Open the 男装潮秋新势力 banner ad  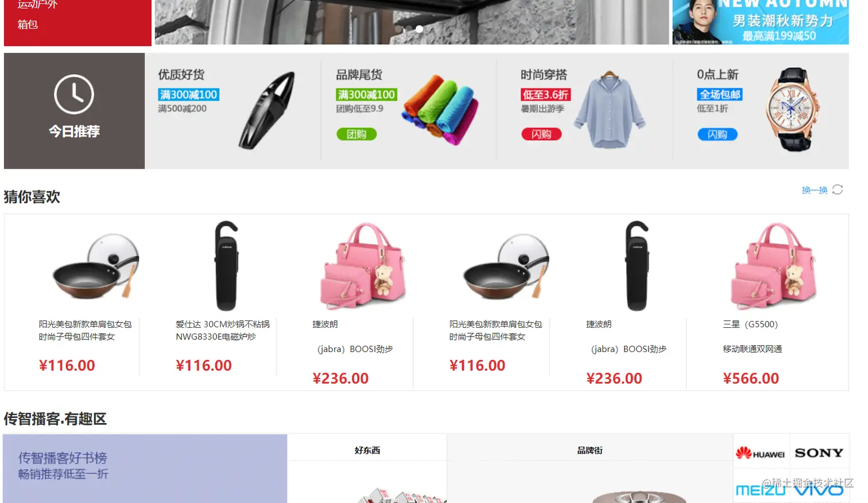[761, 22]
